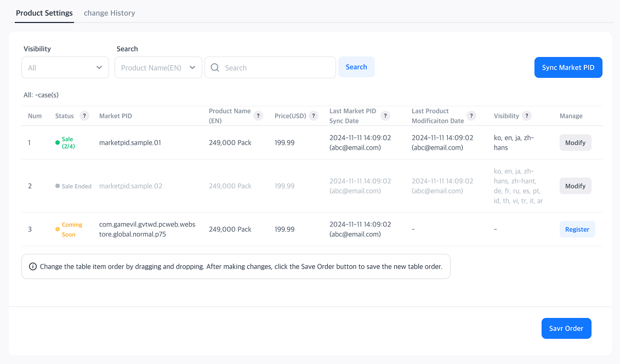The image size is (620, 364).
Task: Modify the Sale Ended product row
Action: pyautogui.click(x=575, y=186)
